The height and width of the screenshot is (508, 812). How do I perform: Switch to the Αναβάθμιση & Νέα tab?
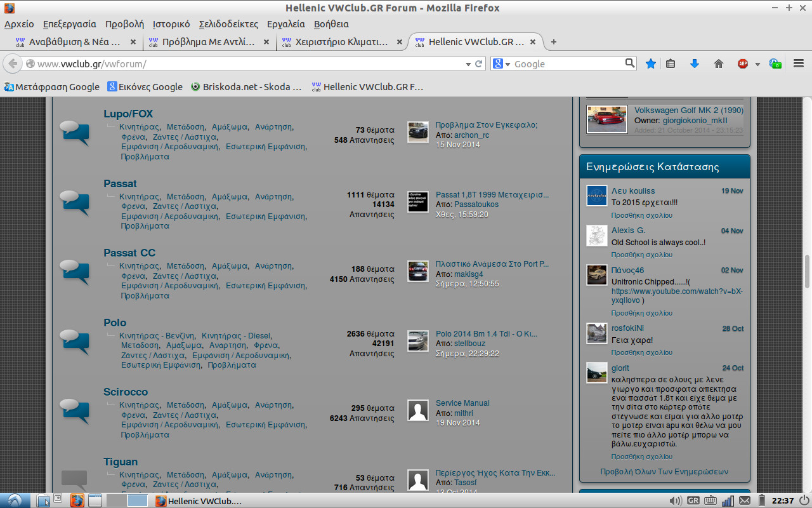(75, 42)
